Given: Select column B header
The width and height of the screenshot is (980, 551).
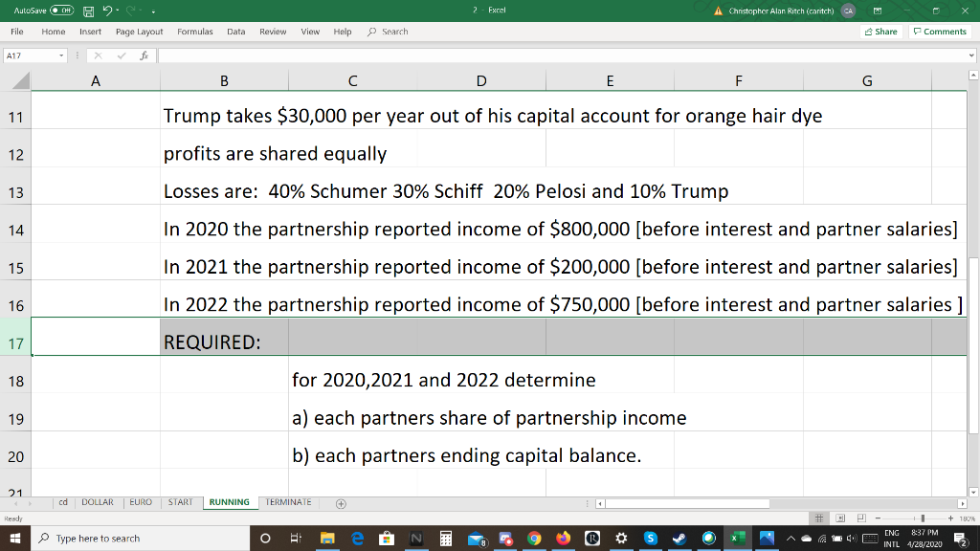Looking at the screenshot, I should tap(224, 80).
